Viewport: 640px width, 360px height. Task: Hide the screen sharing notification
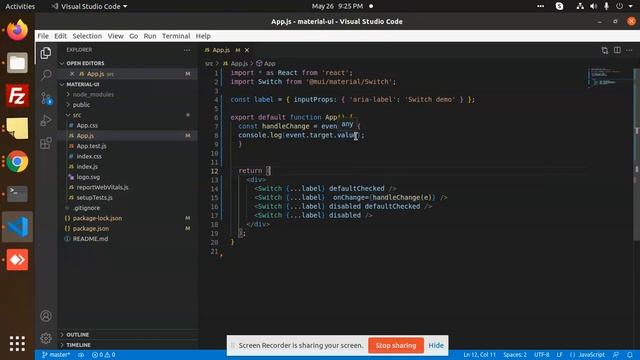(x=436, y=345)
